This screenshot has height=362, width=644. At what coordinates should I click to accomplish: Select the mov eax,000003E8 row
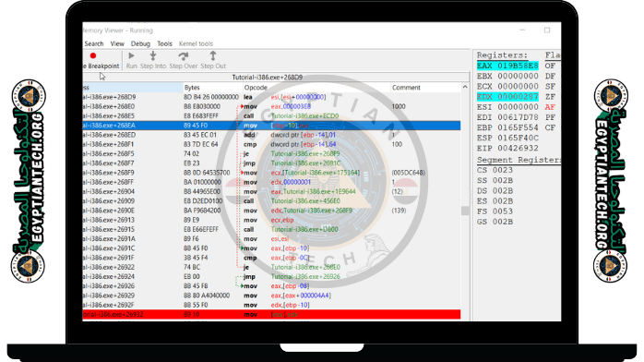(271, 106)
